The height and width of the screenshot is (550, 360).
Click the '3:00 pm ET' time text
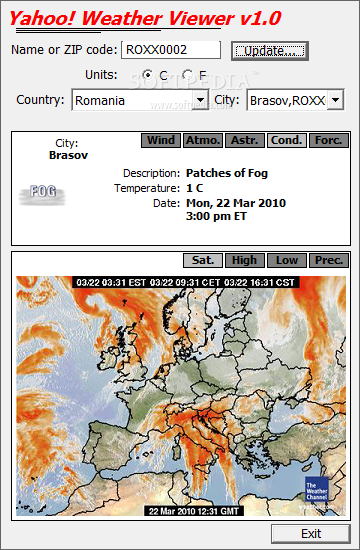tap(216, 216)
